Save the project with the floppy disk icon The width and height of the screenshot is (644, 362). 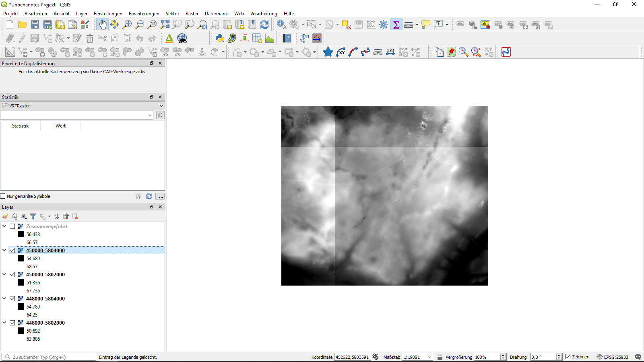[x=35, y=25]
